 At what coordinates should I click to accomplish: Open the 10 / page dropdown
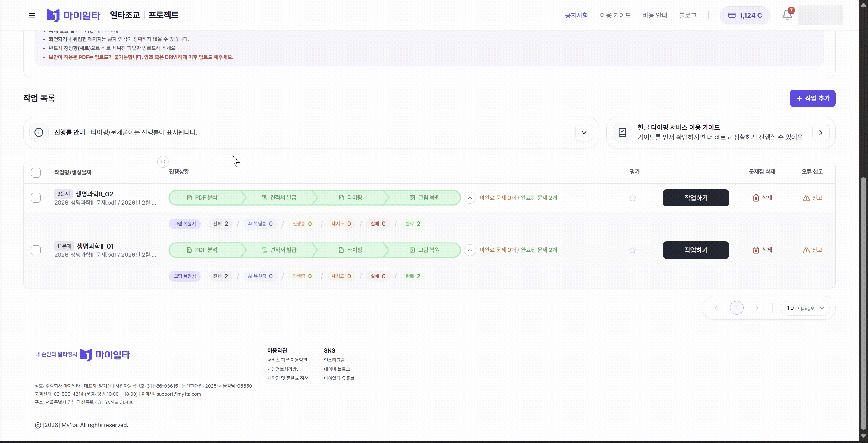tap(805, 308)
